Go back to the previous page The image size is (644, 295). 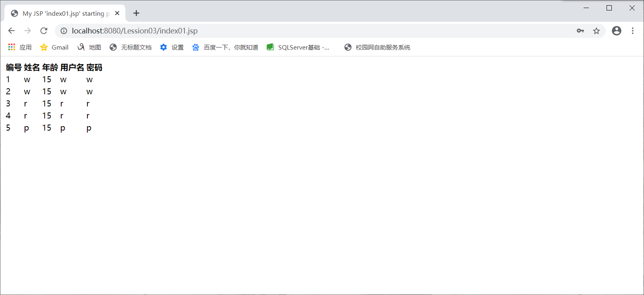11,31
